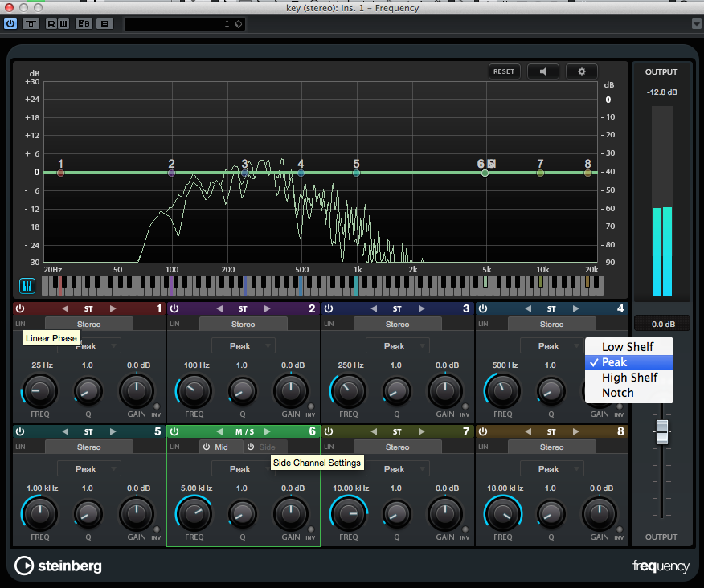Toggle band 2 power on/off
Image resolution: width=704 pixels, height=588 pixels.
(174, 308)
